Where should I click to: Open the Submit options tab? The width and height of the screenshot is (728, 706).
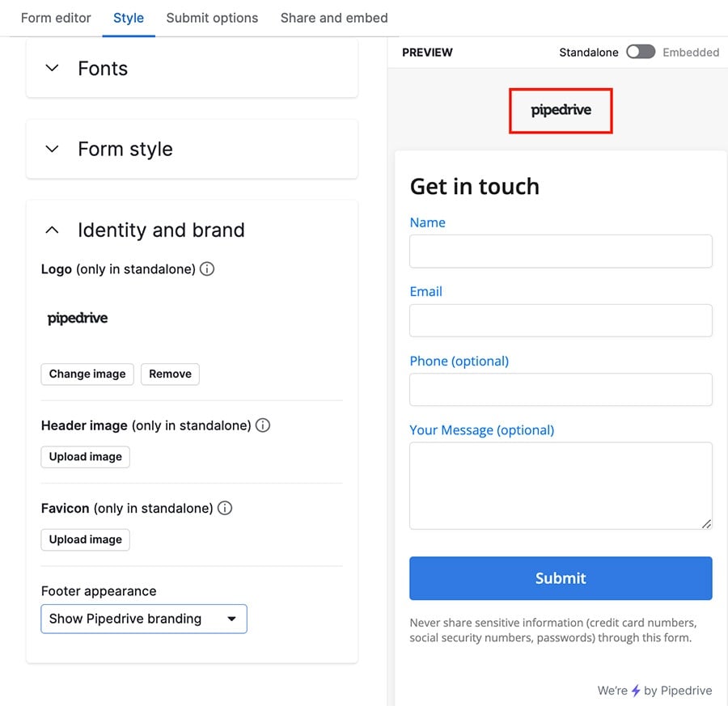click(x=212, y=18)
